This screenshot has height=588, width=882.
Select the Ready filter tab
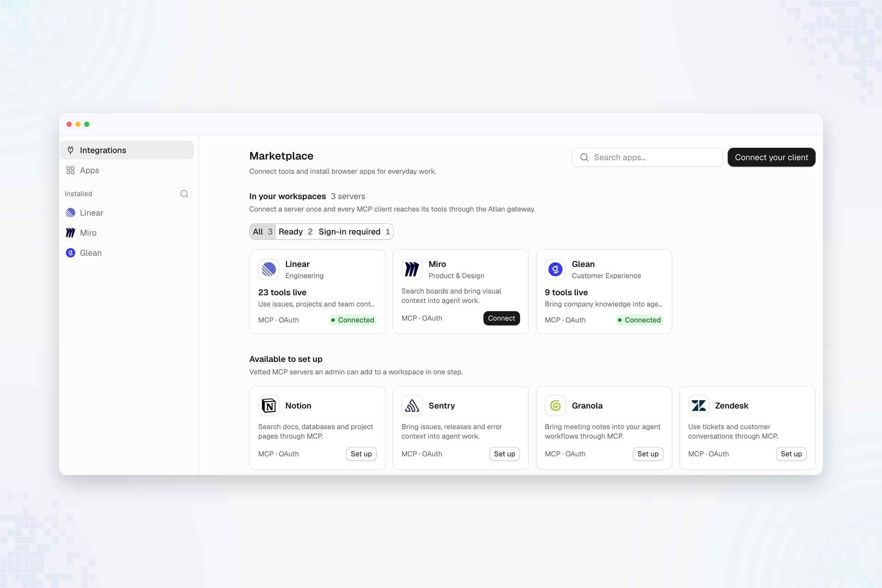click(295, 232)
